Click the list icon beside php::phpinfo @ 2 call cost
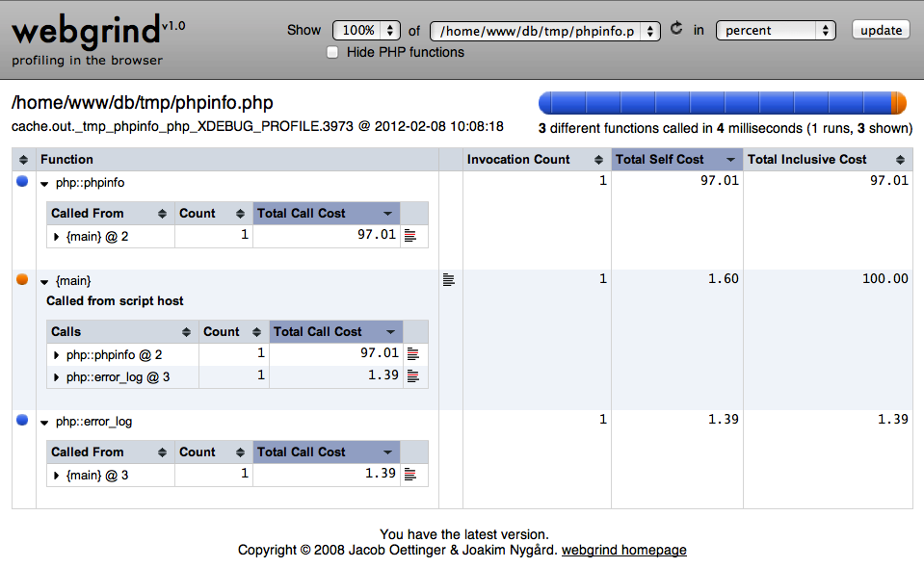 pos(414,353)
